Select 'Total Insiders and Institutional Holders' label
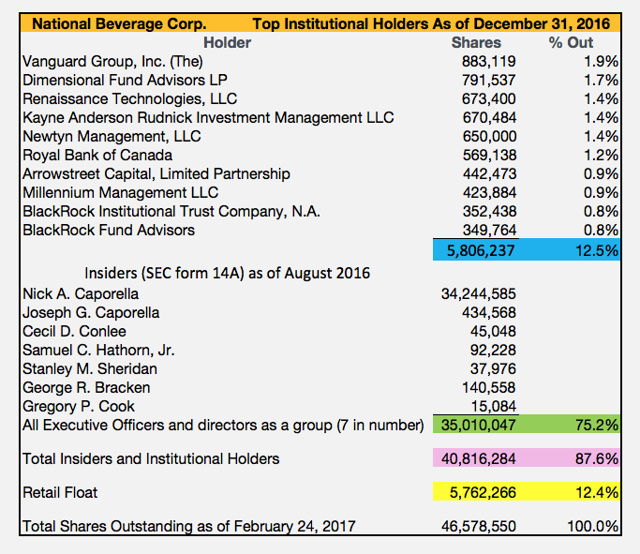This screenshot has height=554, width=640. pos(151,459)
